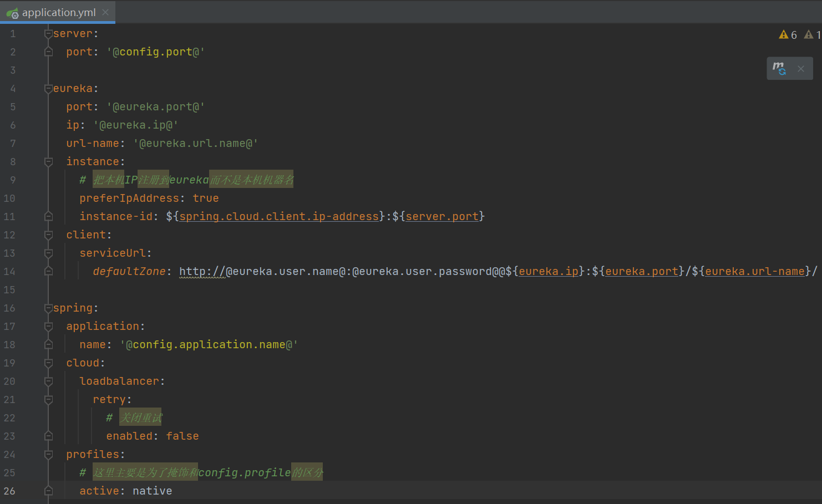Collapse the client block fold marker
The width and height of the screenshot is (822, 504).
[x=48, y=235]
